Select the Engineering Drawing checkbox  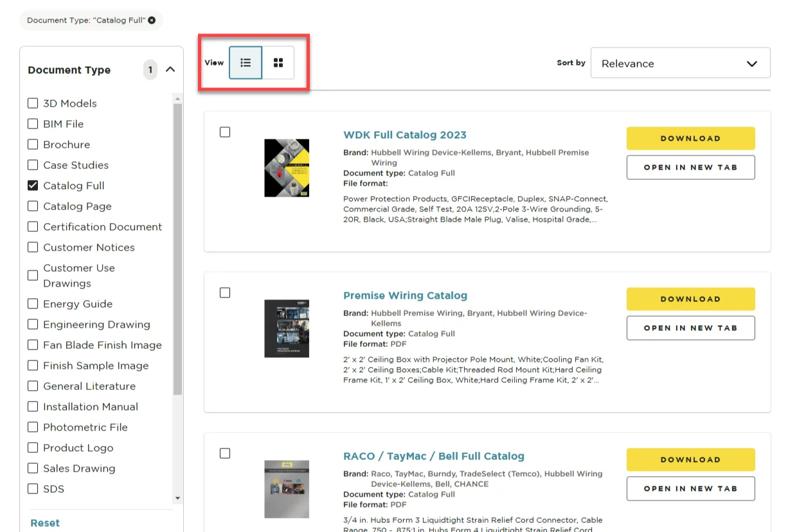[x=33, y=324]
